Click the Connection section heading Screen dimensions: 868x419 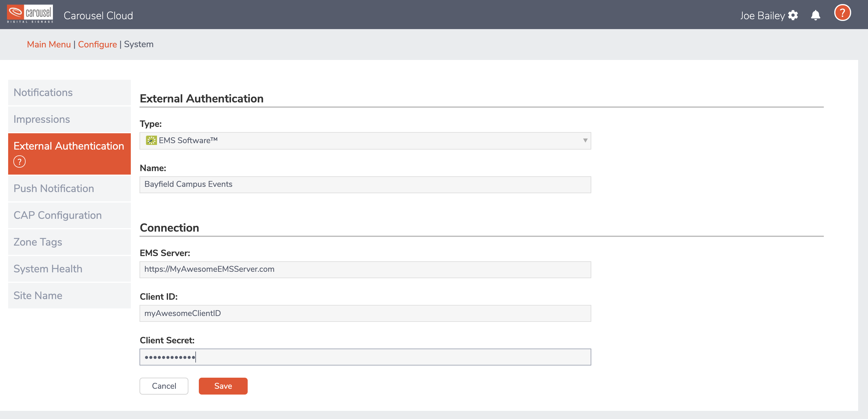click(169, 228)
